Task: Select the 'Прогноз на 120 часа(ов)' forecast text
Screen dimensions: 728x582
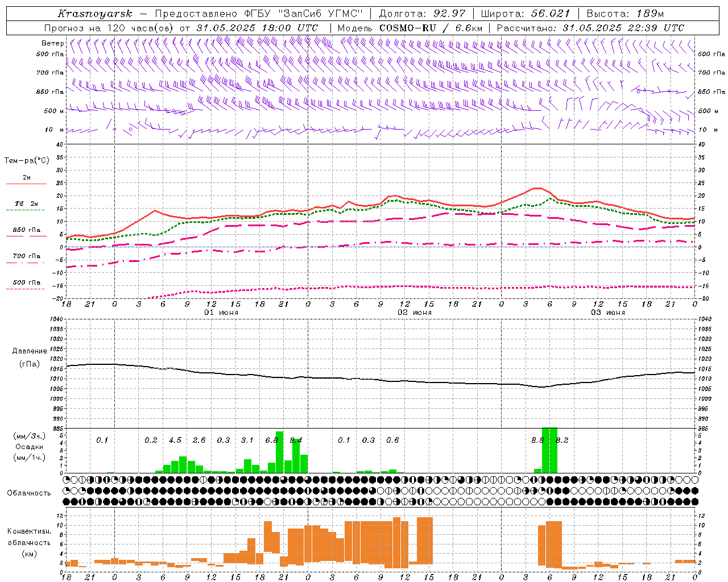Action: pos(109,28)
